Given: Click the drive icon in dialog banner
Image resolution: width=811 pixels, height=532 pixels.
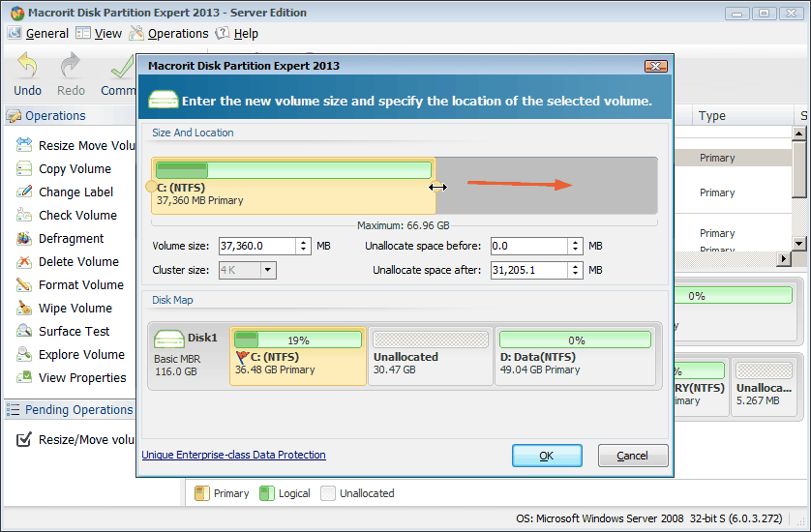Looking at the screenshot, I should [164, 100].
